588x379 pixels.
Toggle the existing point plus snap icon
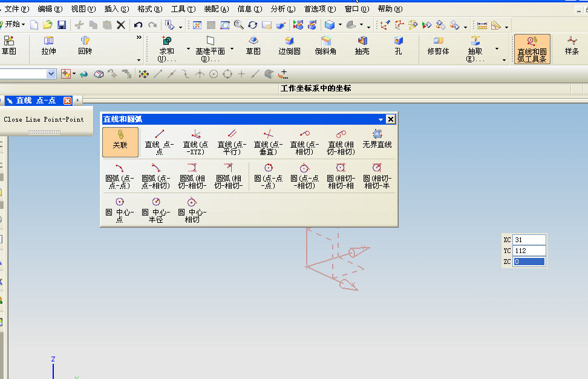(x=241, y=74)
